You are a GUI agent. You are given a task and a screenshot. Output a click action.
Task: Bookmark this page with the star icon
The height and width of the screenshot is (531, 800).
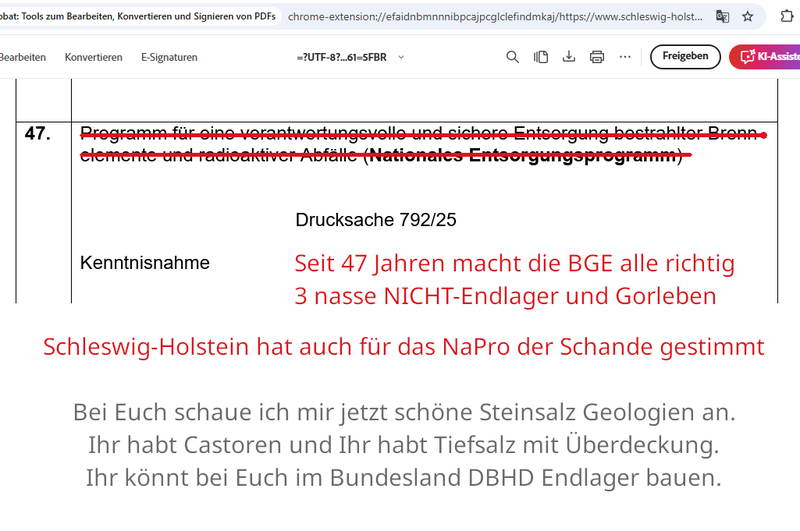click(x=748, y=16)
